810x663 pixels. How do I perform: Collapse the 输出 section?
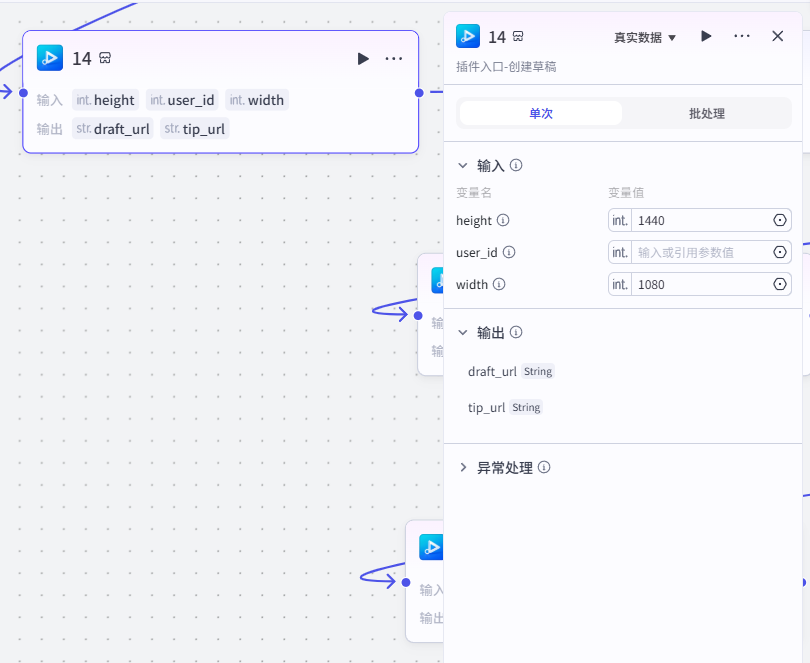pos(463,332)
